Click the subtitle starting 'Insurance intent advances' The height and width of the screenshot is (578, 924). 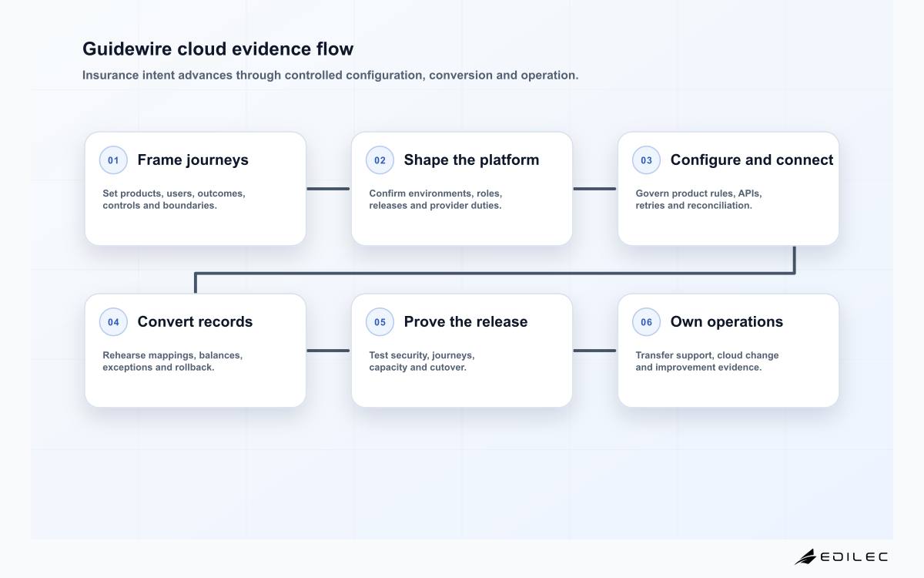(330, 76)
